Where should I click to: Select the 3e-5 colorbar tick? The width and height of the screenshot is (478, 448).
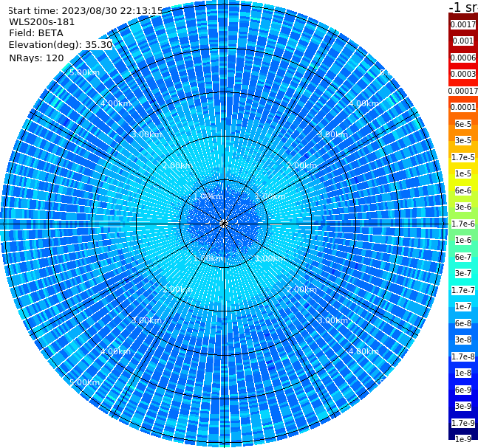[463, 140]
